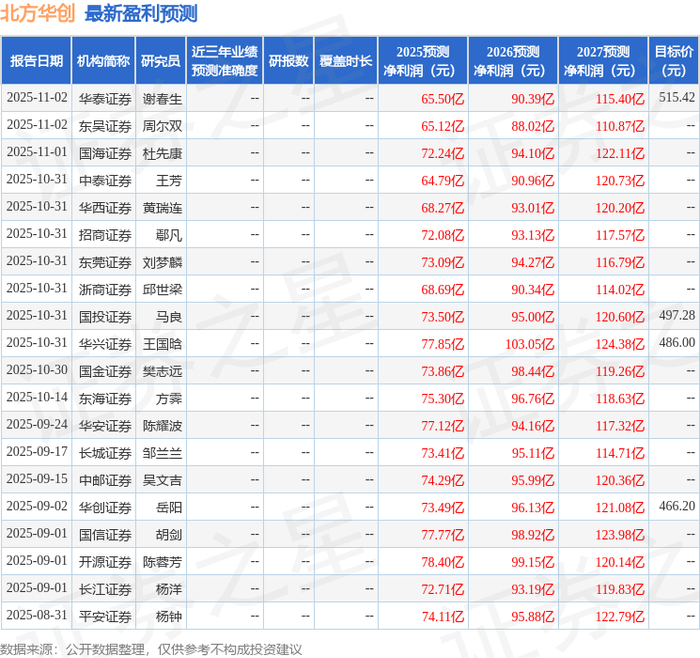Select the 华安证券 institution cell

tap(105, 425)
